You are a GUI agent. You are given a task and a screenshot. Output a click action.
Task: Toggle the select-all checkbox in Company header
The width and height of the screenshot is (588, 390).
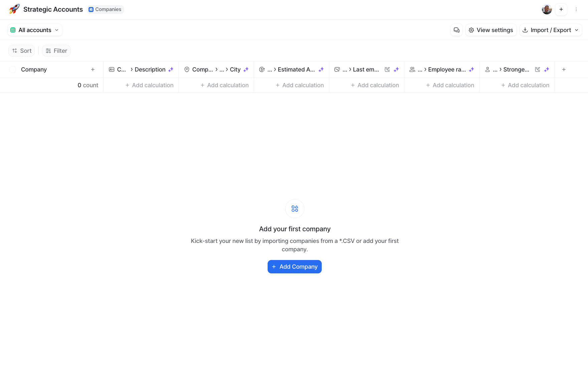coord(13,70)
